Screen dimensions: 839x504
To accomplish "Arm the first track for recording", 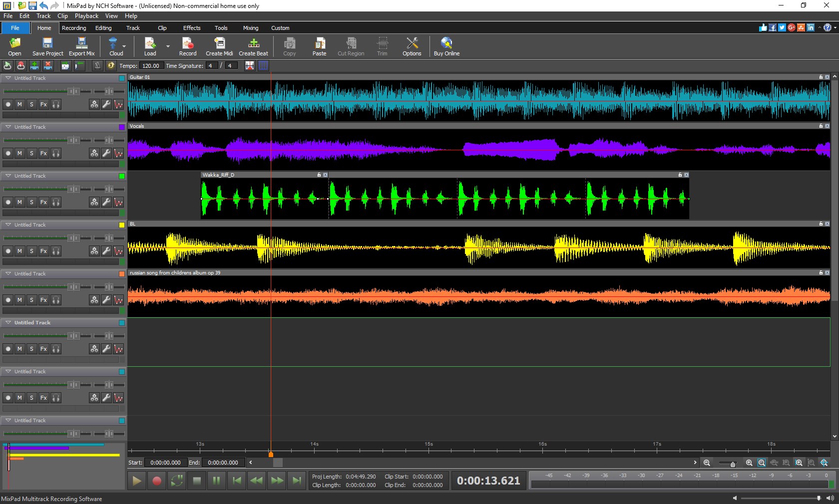I will click(x=7, y=105).
